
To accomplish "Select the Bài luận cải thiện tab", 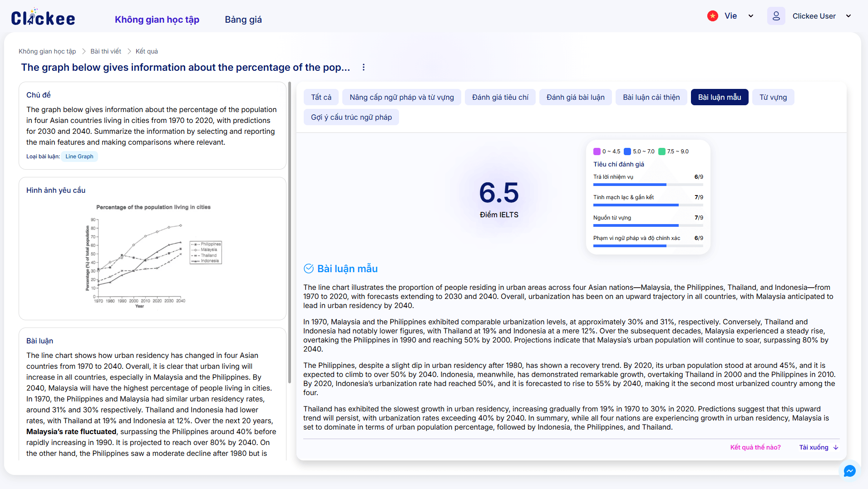I will pos(651,97).
